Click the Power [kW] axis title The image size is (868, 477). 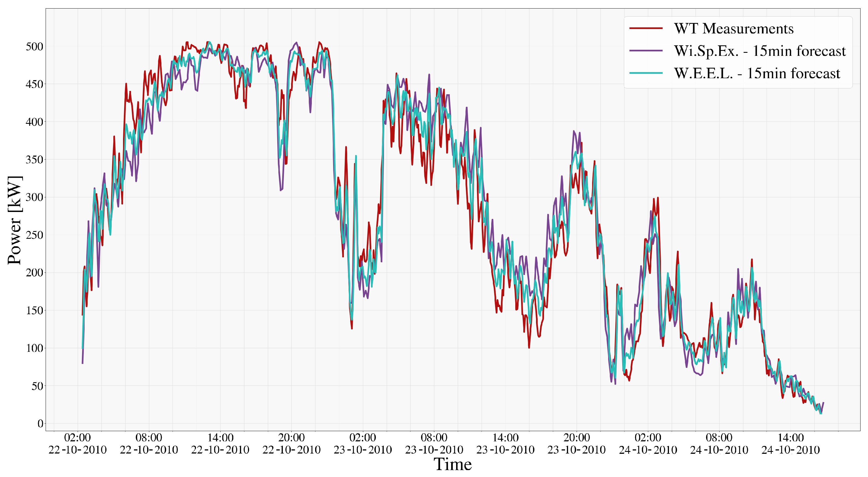click(15, 220)
